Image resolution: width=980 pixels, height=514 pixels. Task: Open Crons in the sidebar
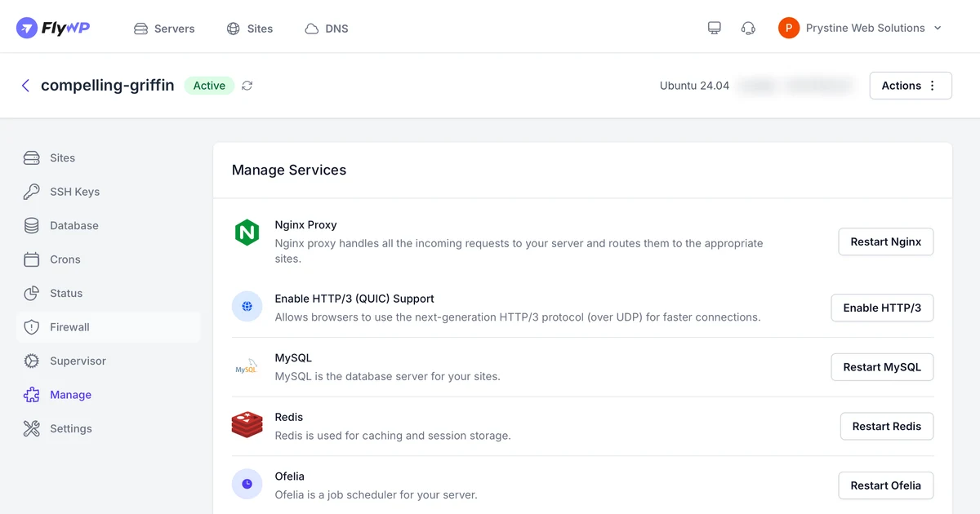pos(108,259)
